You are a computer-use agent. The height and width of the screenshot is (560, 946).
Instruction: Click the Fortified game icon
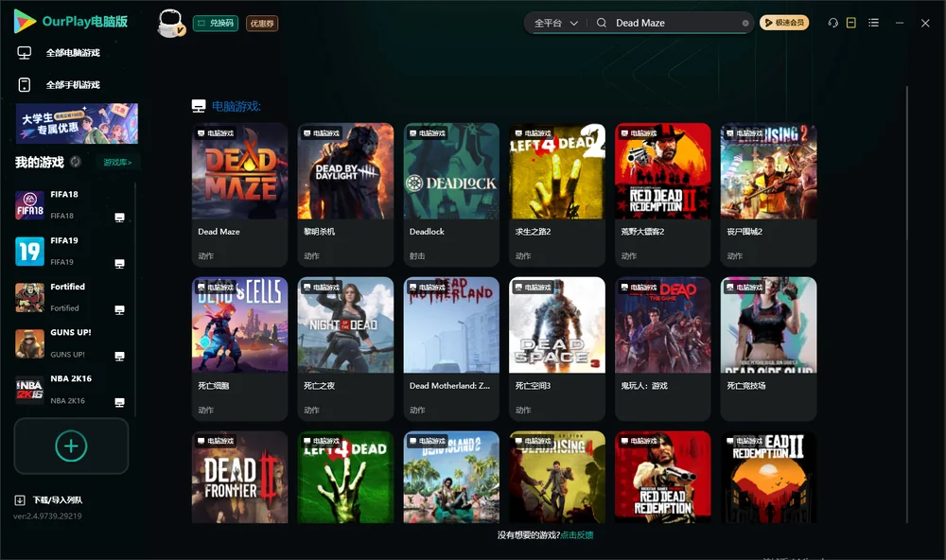(29, 297)
